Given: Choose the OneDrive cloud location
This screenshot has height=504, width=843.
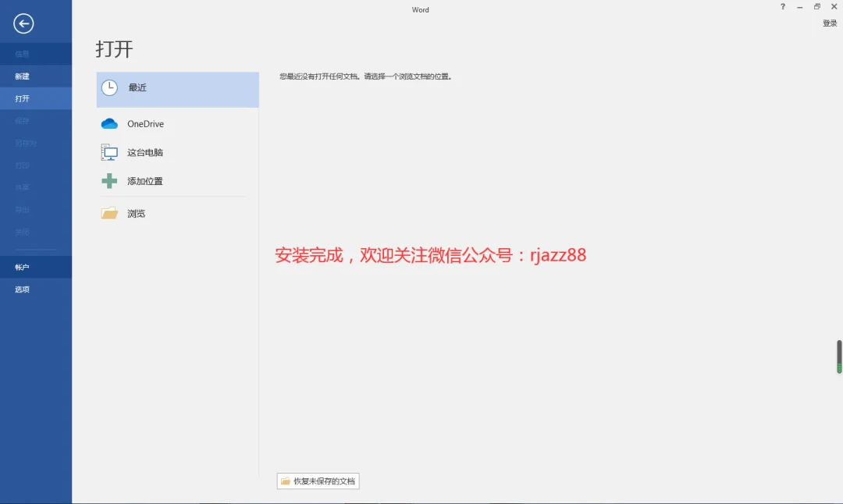Looking at the screenshot, I should [x=177, y=123].
